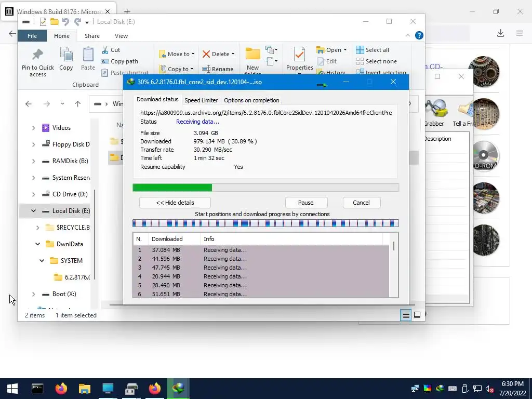Image resolution: width=532 pixels, height=399 pixels.
Task: Open Options on completion tab
Action: (251, 100)
